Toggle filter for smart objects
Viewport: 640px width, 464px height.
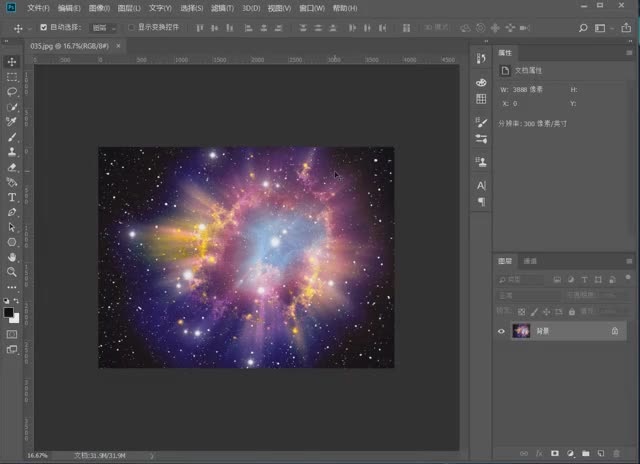[x=612, y=280]
